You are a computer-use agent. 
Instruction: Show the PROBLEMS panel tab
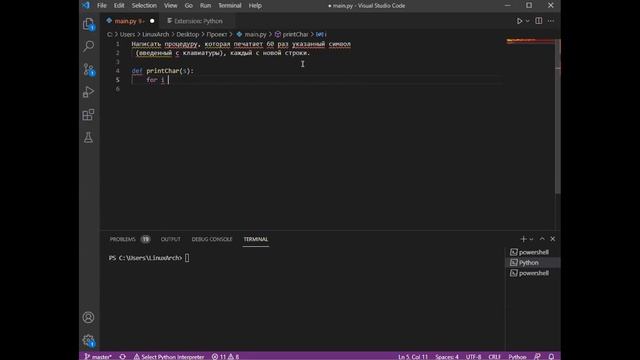122,239
